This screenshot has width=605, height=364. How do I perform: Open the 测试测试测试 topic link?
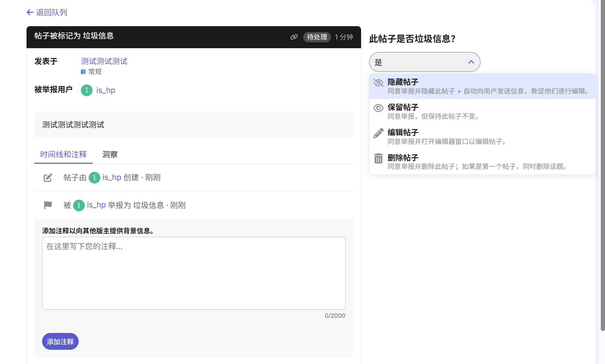104,61
